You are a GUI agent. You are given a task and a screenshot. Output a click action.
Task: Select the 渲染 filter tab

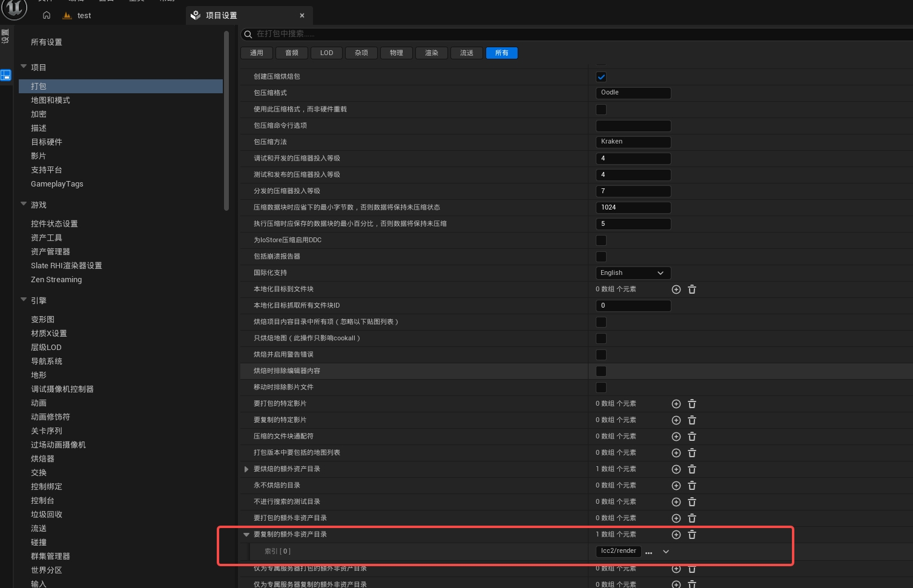[432, 53]
